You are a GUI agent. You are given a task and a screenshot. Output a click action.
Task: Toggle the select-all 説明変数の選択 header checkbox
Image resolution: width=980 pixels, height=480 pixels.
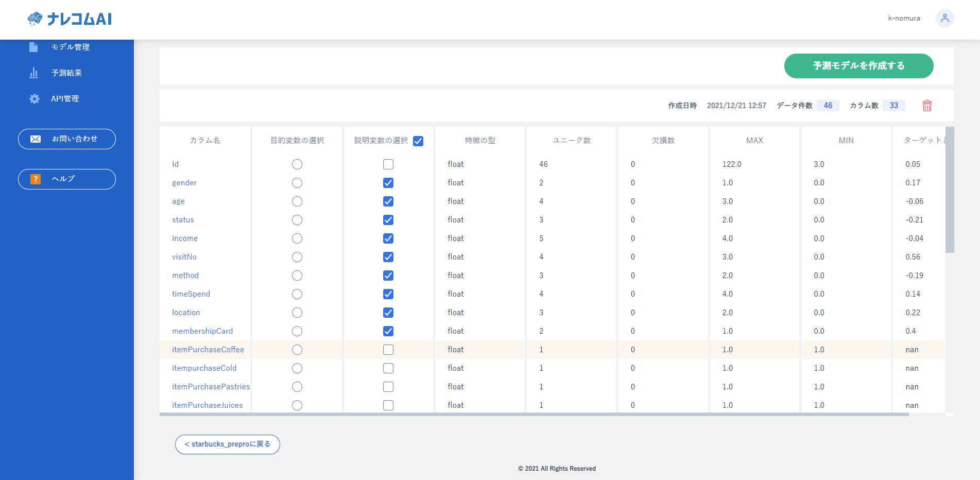tap(418, 141)
